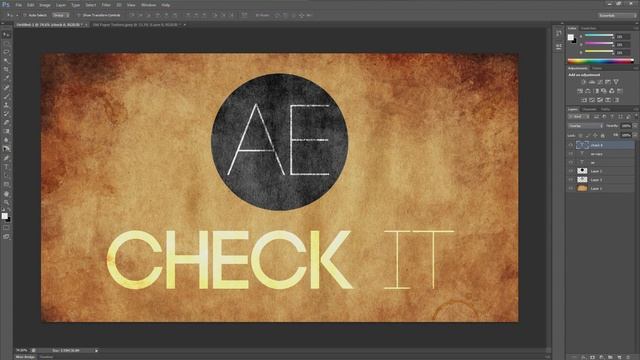Hide the orange paper texture layer
This screenshot has height=360, width=640.
click(x=571, y=188)
